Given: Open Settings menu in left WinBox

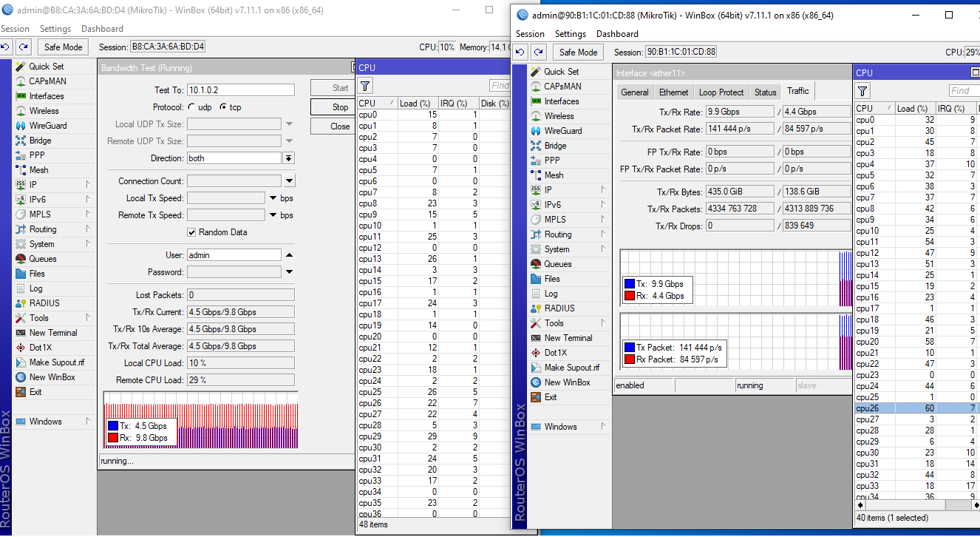Looking at the screenshot, I should point(55,29).
